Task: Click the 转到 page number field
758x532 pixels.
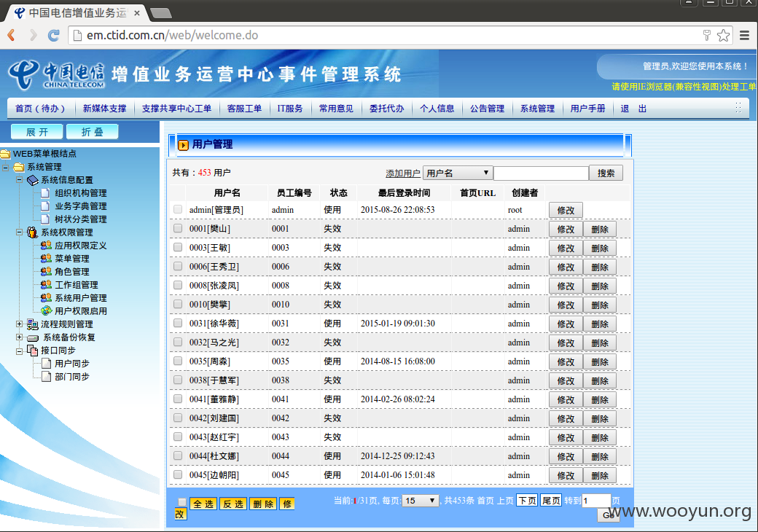Action: point(596,501)
